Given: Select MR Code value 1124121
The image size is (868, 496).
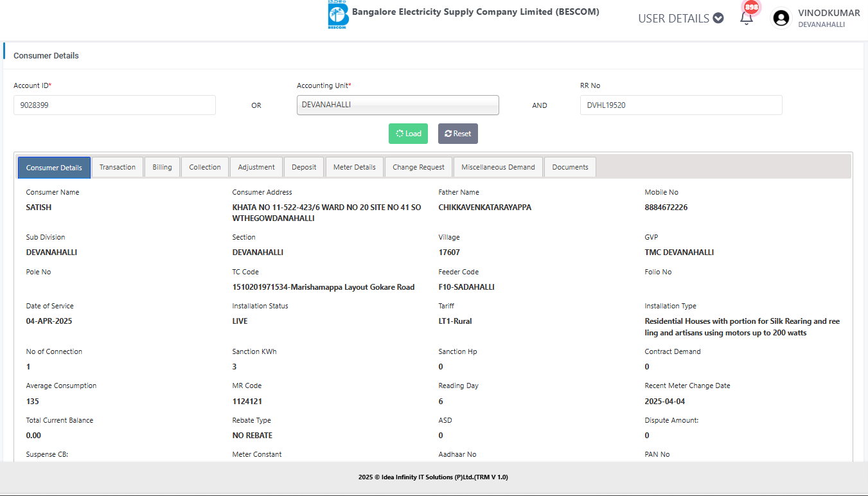Looking at the screenshot, I should [247, 402].
